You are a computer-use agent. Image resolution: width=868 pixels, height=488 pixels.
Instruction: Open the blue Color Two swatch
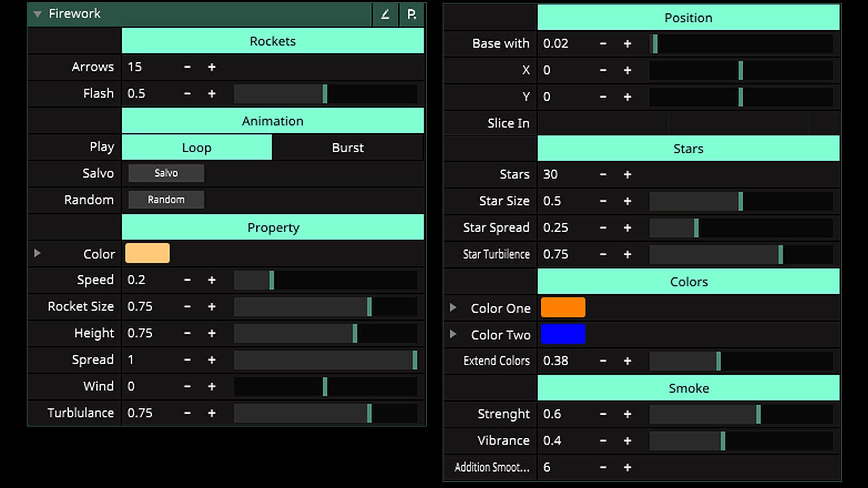(x=563, y=334)
